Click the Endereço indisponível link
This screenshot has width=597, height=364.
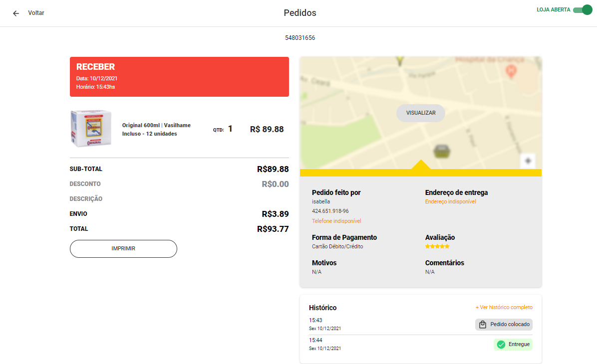coord(451,202)
